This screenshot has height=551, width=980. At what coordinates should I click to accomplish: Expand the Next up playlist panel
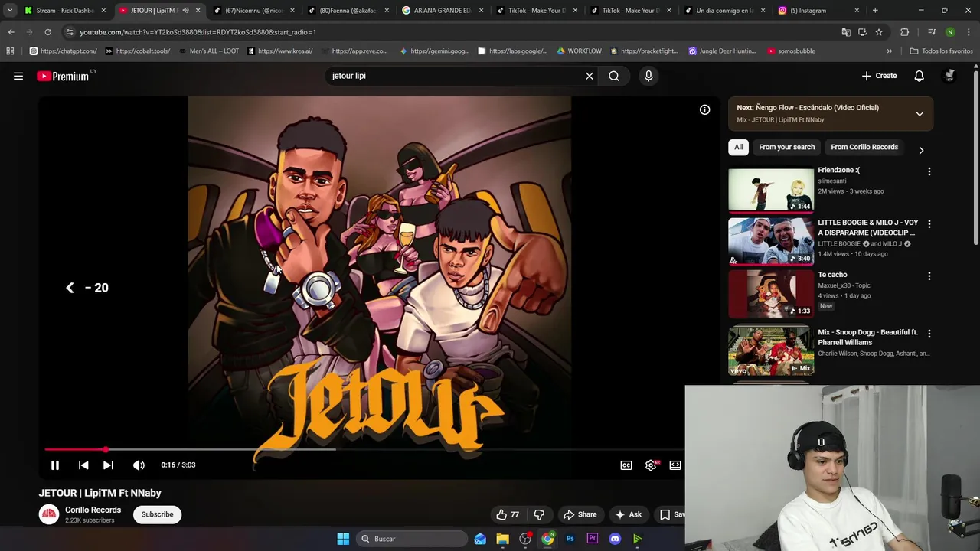point(920,113)
